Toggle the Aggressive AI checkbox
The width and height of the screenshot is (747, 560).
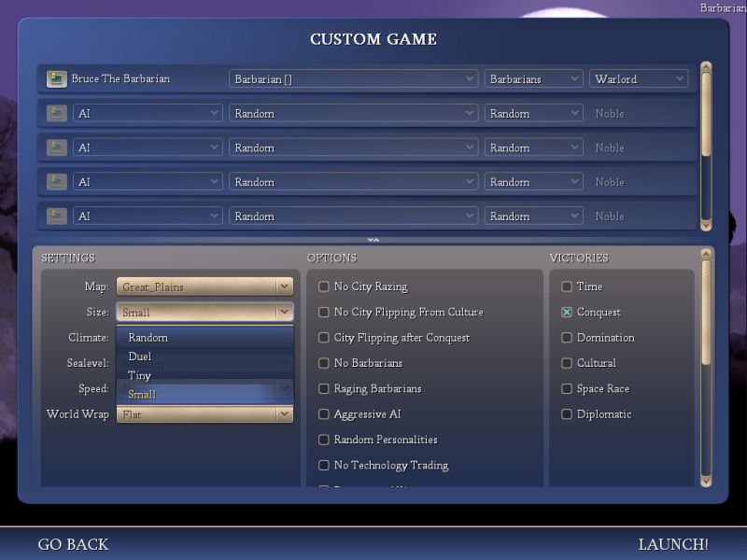[x=324, y=414]
